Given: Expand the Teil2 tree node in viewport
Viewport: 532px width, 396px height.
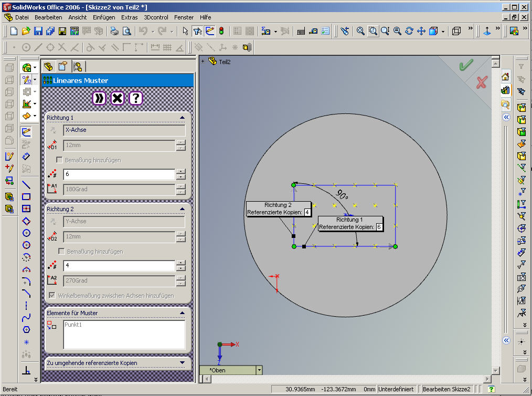Looking at the screenshot, I should (203, 61).
